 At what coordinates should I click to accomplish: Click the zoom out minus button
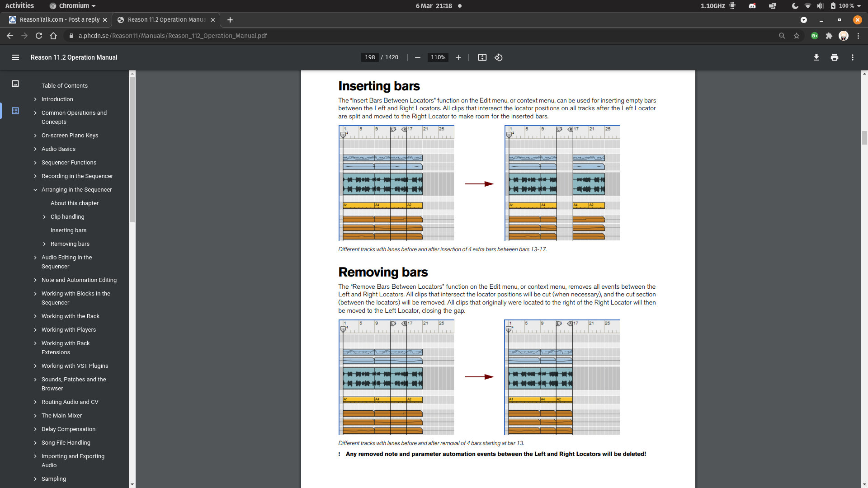[x=417, y=57]
